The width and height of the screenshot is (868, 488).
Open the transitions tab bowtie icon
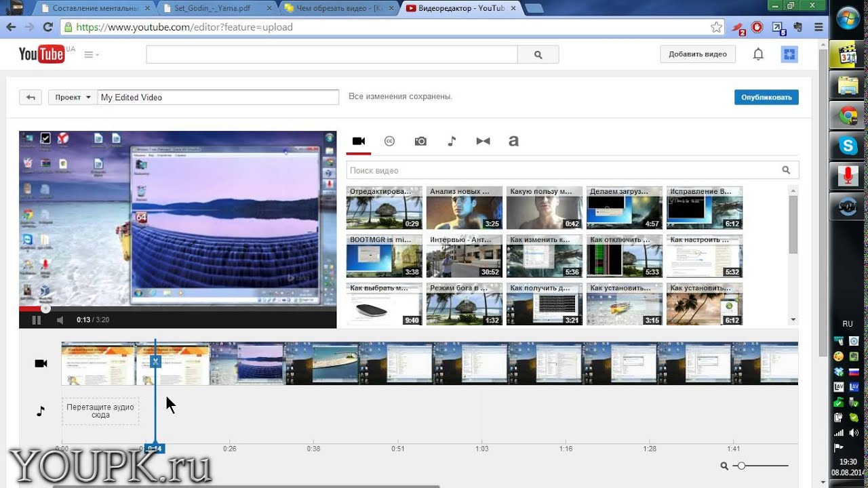[x=483, y=141]
